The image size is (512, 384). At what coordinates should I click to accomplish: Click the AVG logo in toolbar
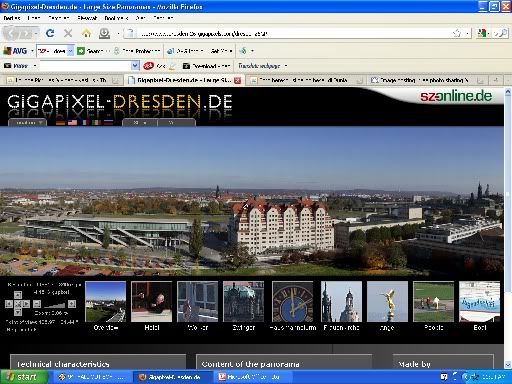click(x=15, y=51)
